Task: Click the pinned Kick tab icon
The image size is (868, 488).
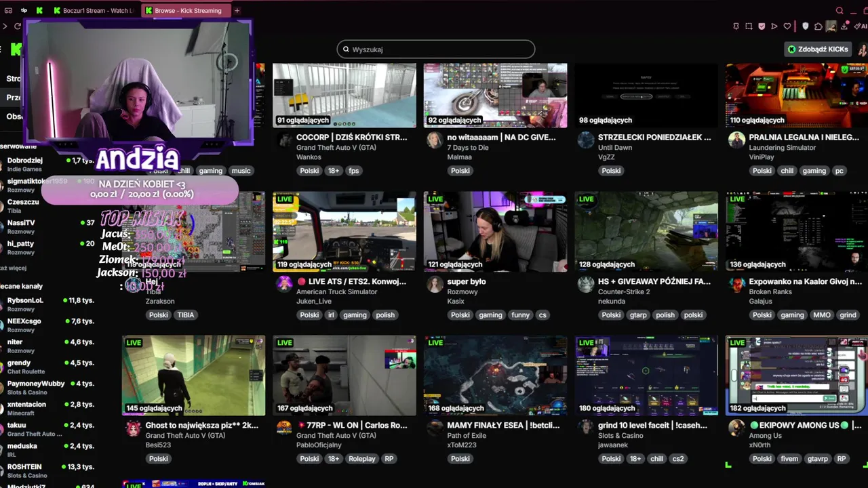Action: coord(39,11)
